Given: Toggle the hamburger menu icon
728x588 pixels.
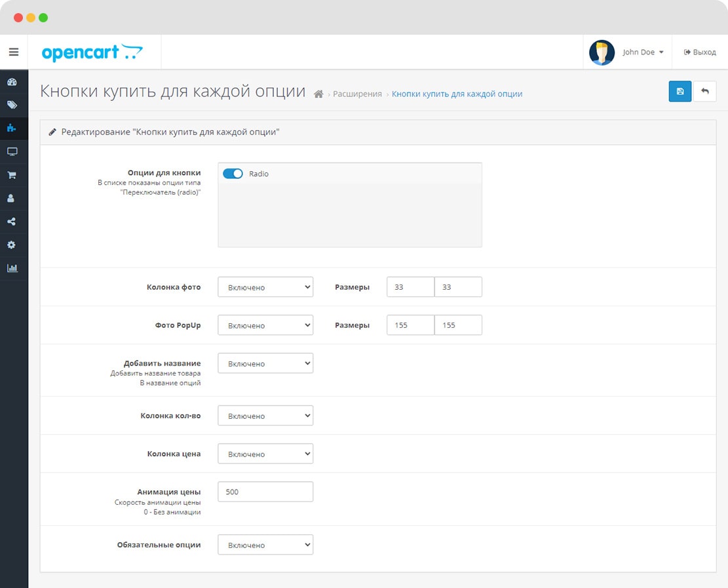Looking at the screenshot, I should (14, 52).
